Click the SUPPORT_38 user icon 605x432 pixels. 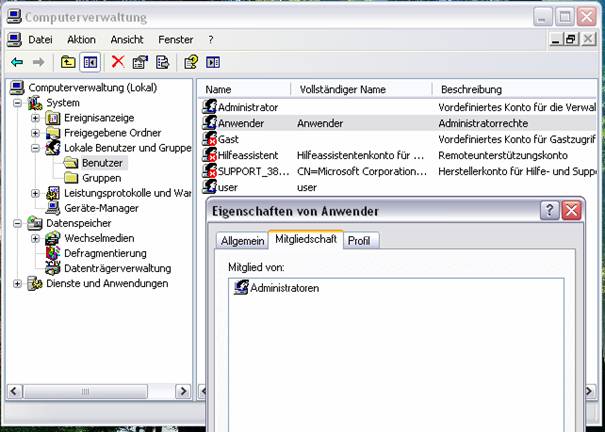click(x=210, y=171)
